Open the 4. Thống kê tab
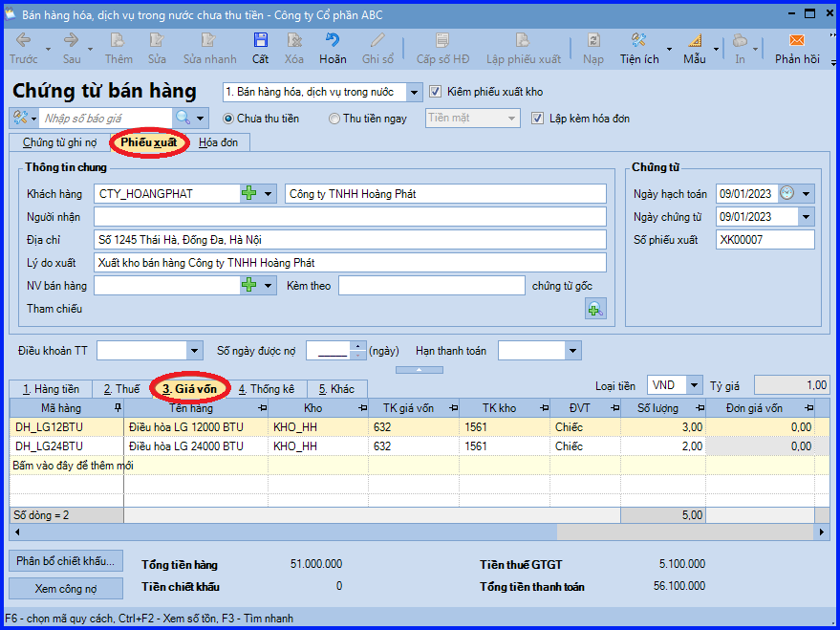The height and width of the screenshot is (630, 840). coord(267,389)
